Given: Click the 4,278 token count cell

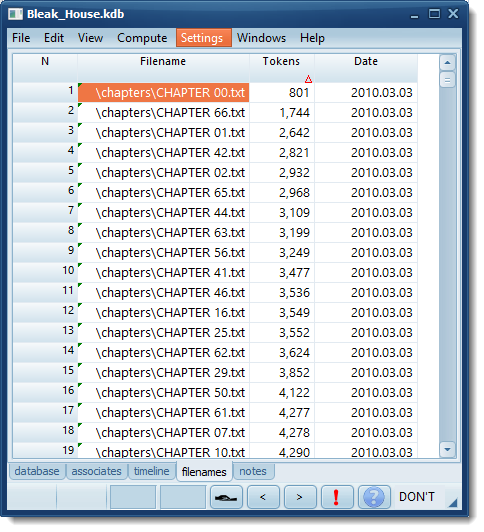Looking at the screenshot, I should (282, 433).
